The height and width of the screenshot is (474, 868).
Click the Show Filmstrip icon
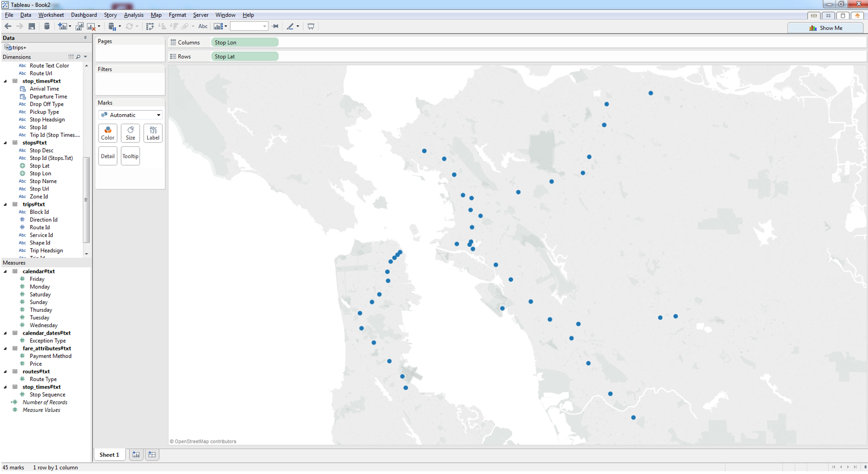(814, 15)
